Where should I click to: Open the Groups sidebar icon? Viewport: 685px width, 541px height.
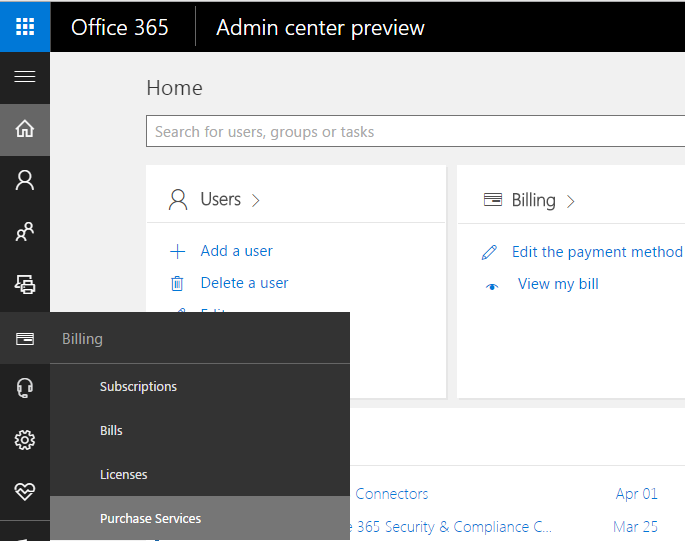pos(25,233)
